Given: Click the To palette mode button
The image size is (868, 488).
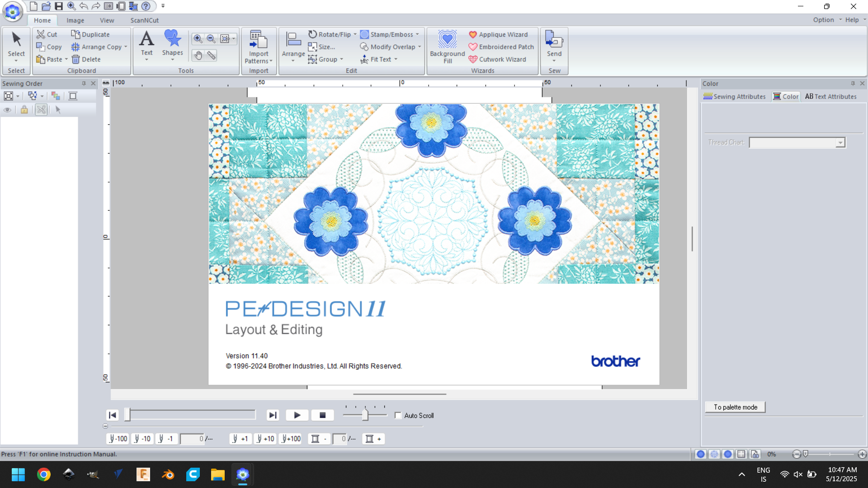Looking at the screenshot, I should [735, 407].
